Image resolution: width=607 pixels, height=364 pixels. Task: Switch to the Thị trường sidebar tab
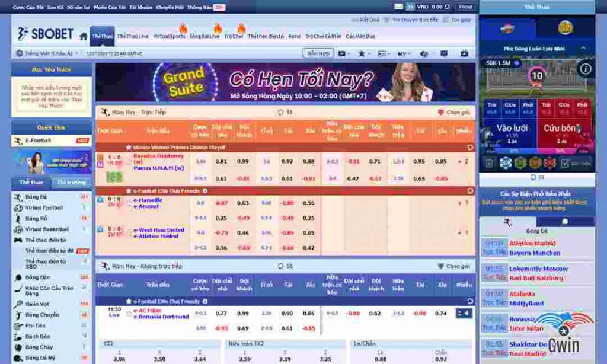[70, 183]
